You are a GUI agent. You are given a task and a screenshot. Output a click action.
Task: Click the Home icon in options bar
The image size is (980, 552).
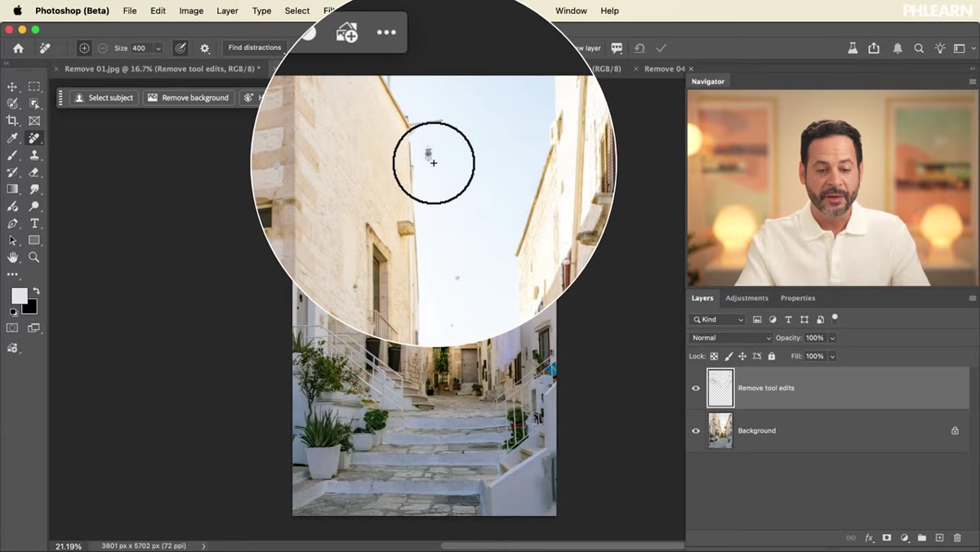click(x=18, y=48)
